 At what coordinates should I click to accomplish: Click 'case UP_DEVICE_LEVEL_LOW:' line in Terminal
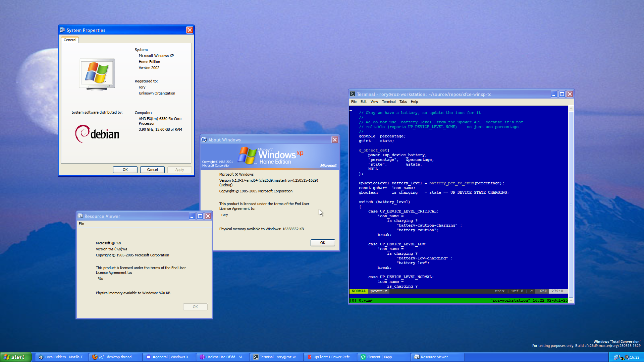point(397,244)
